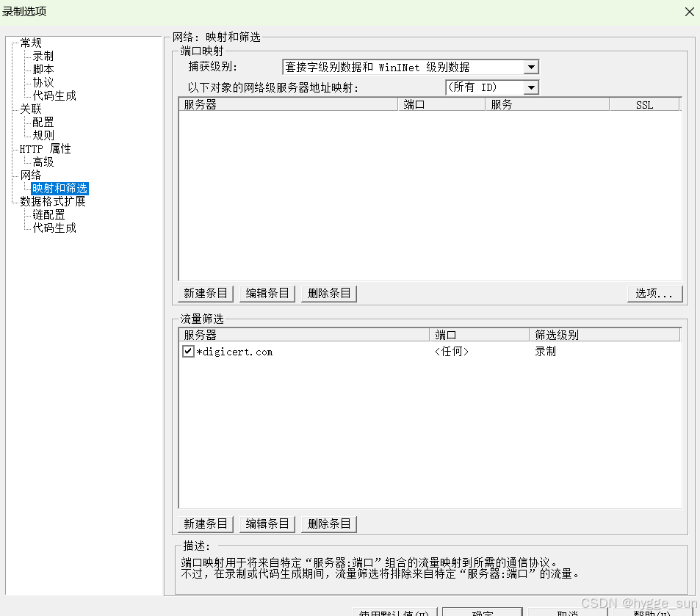Select the 常规 tree node
700x616 pixels.
click(31, 43)
